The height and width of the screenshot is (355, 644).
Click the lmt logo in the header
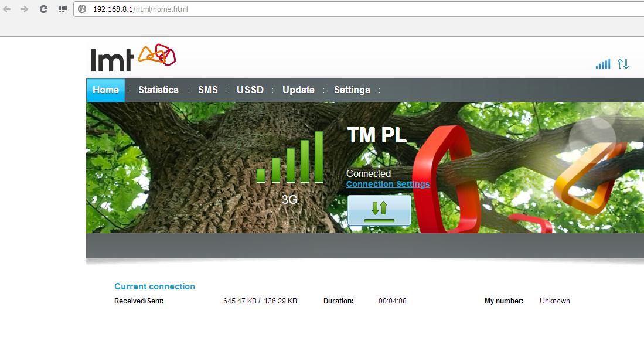tap(133, 58)
